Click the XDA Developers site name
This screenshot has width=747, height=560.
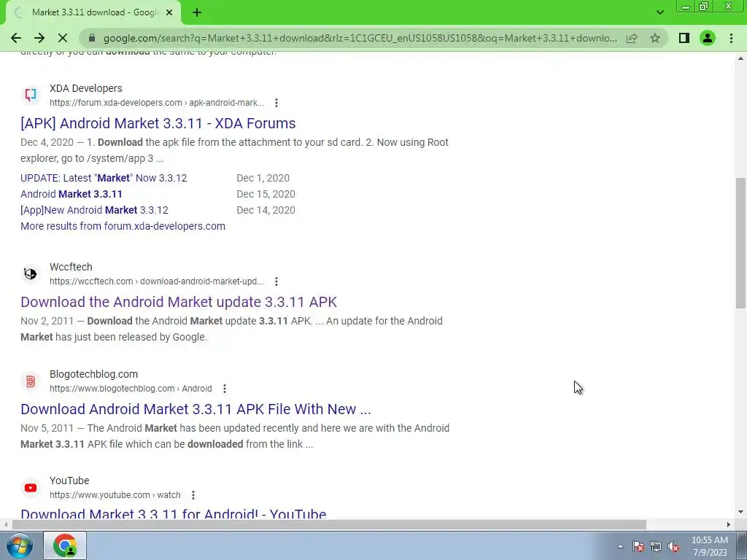(x=86, y=88)
